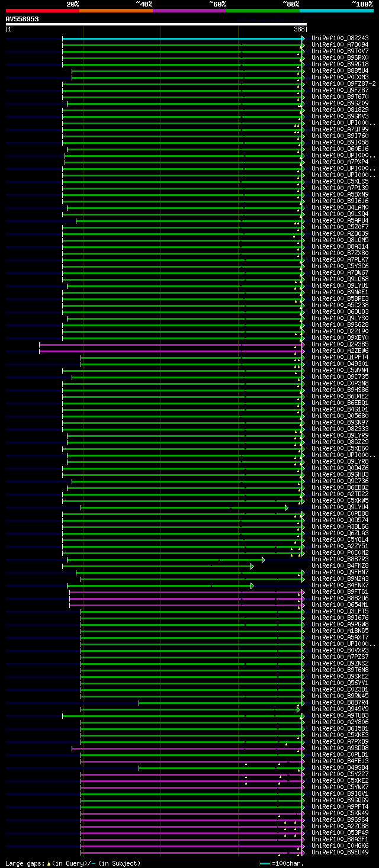The width and height of the screenshot is (379, 868).
Task: Select hit label UniRef100_B9T0V7
Action: tap(340, 52)
